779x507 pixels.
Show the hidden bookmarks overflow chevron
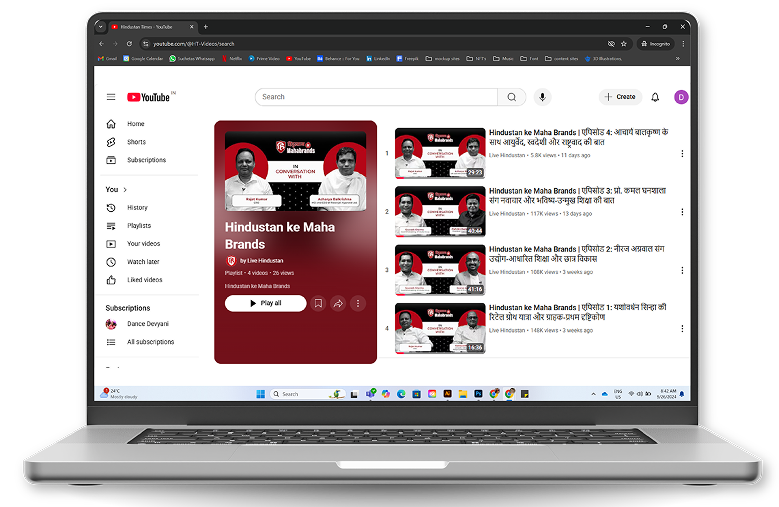678,59
